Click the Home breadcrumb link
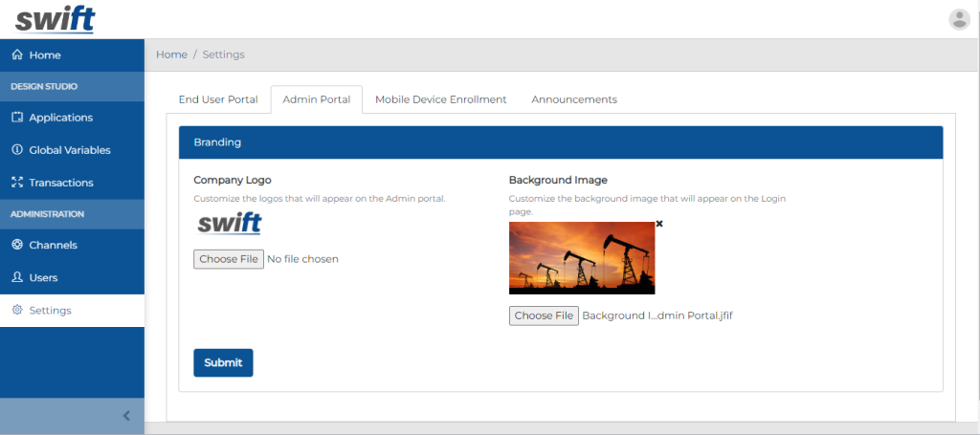 point(171,54)
